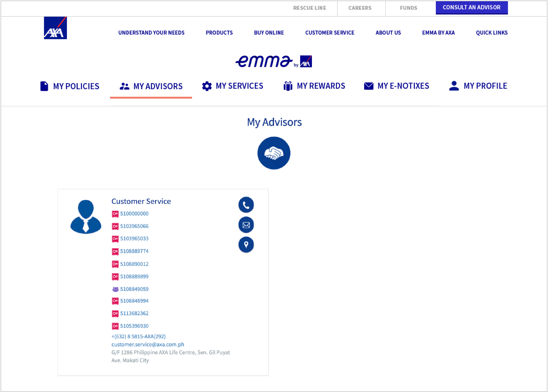
Task: Click the Philippine AXA Life Centre address text
Action: tap(170, 357)
